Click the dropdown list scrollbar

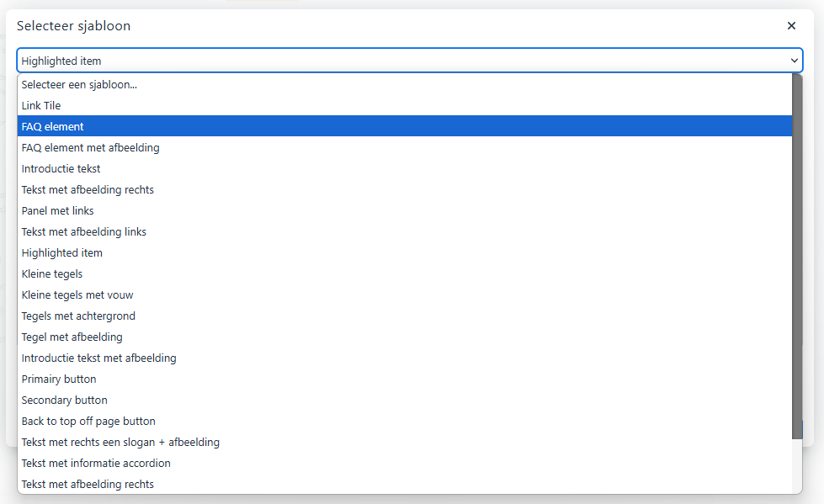(x=797, y=252)
